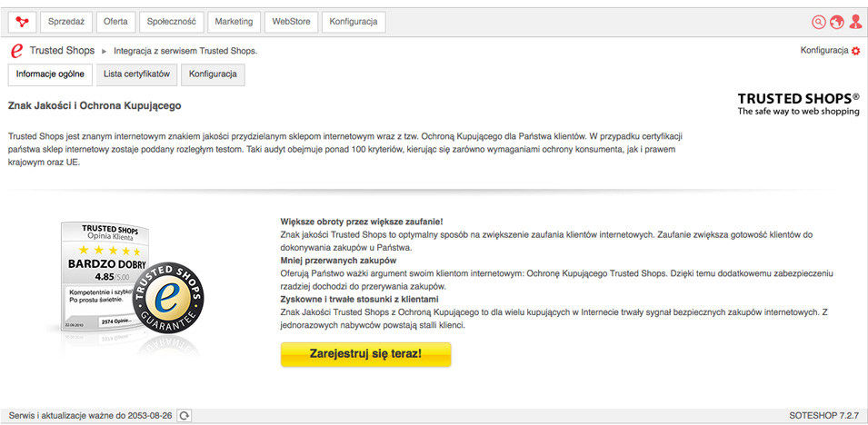Select the Informacje ogólne tab
Screen dimensions: 868x425
[x=50, y=74]
